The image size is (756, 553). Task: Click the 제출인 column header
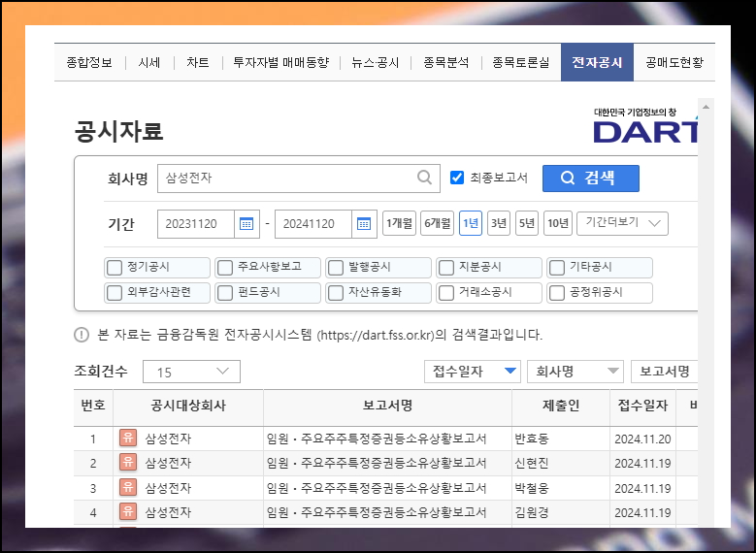pyautogui.click(x=561, y=406)
